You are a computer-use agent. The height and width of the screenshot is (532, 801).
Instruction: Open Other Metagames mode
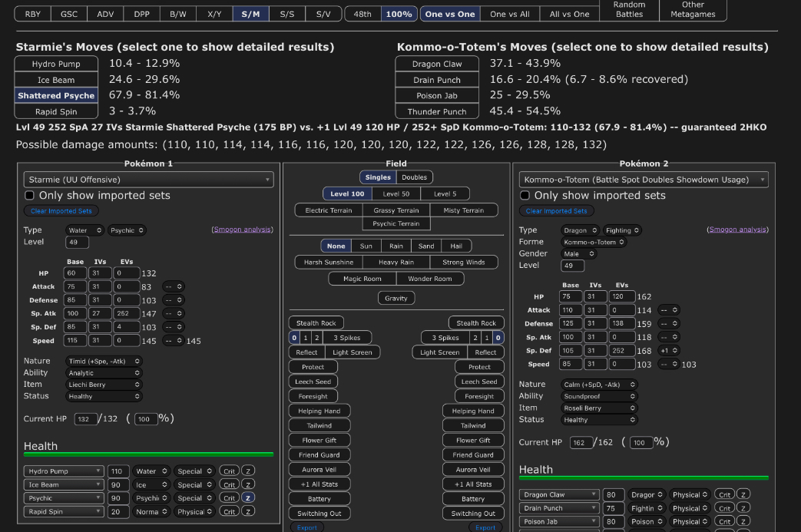pos(693,10)
